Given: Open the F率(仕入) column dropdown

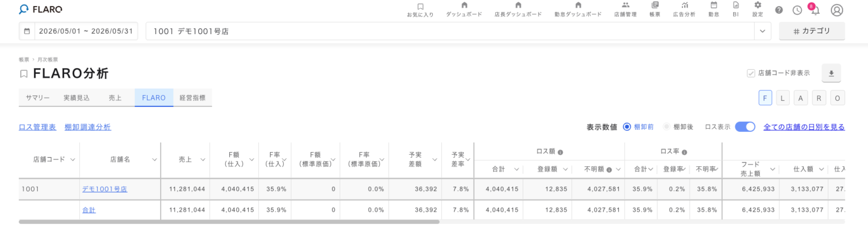Looking at the screenshot, I should click(284, 160).
